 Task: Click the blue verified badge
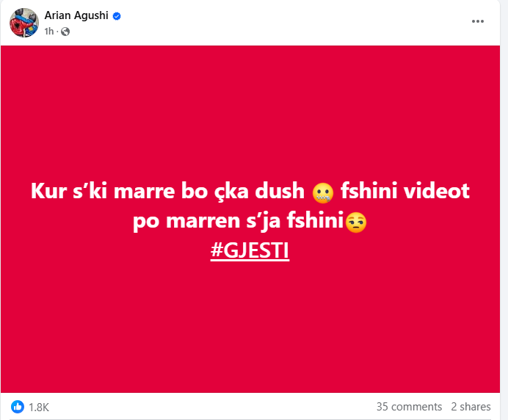pyautogui.click(x=117, y=16)
